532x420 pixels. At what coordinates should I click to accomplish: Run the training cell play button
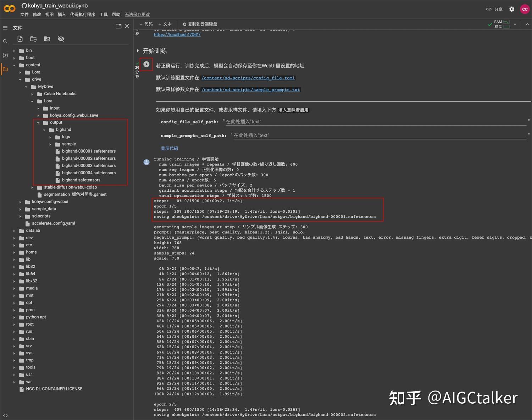pyautogui.click(x=146, y=64)
